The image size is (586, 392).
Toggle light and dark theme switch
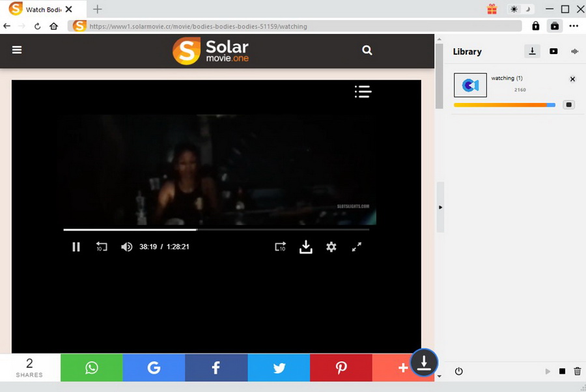click(x=521, y=9)
